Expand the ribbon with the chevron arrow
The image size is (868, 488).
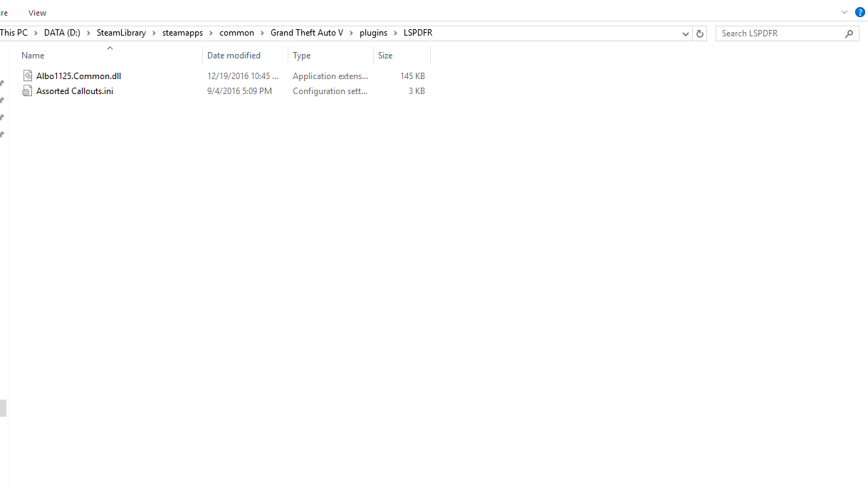click(845, 12)
